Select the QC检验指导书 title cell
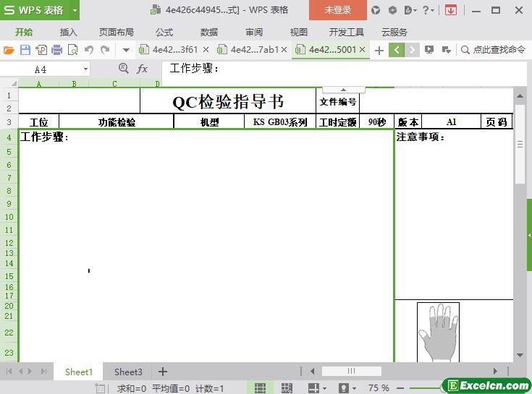The image size is (532, 394). pyautogui.click(x=228, y=101)
